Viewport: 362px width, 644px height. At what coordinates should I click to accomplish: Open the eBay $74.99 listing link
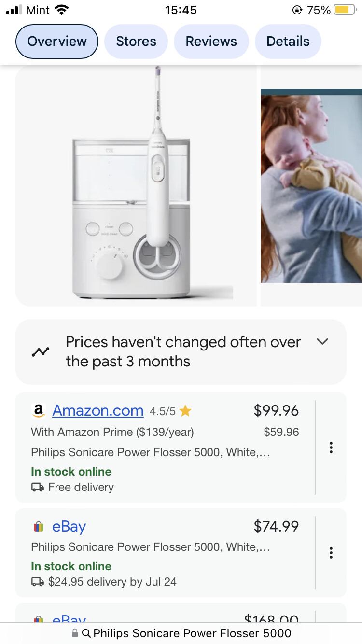pos(69,527)
